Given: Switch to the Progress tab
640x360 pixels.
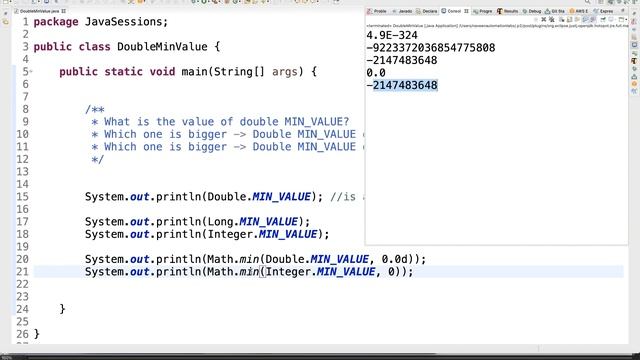Looking at the screenshot, I should (482, 11).
